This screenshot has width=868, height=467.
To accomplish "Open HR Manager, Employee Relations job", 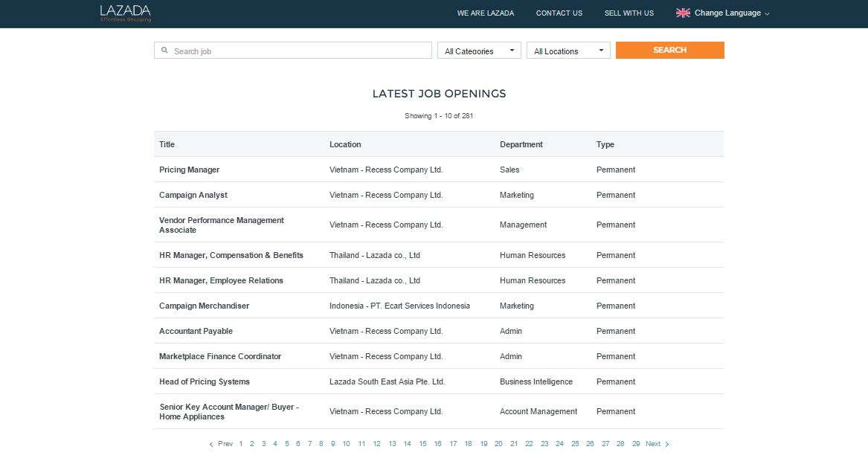I will click(221, 280).
